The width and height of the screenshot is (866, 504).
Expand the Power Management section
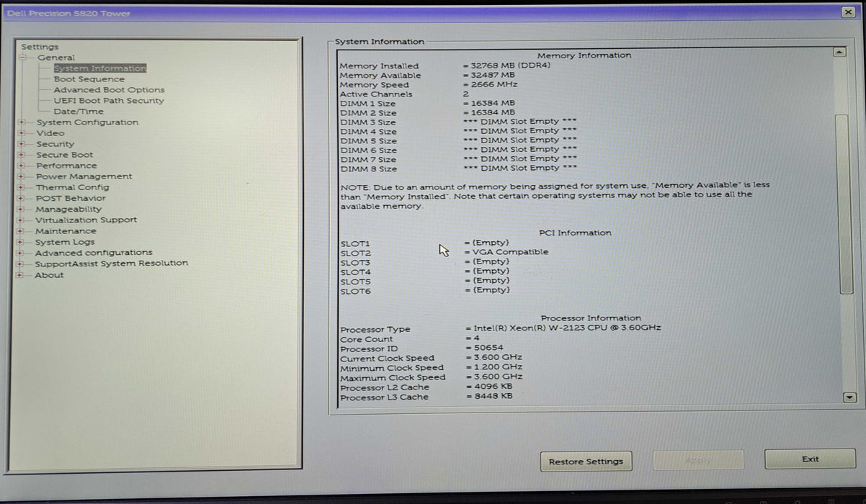tap(22, 176)
